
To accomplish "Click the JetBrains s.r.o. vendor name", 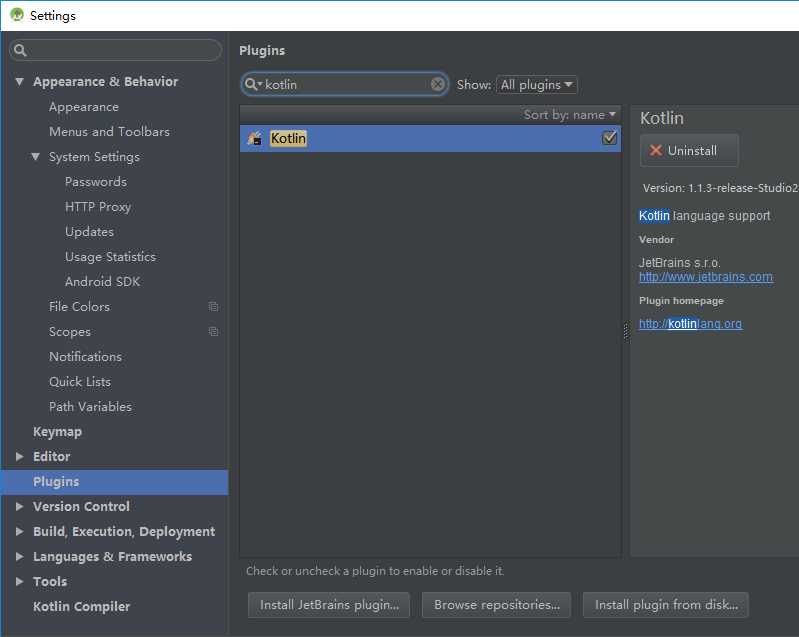I will click(679, 263).
